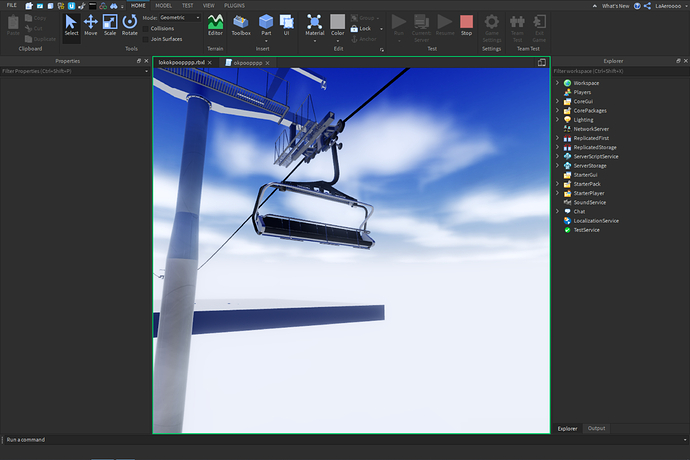Screen dimensions: 690x460
Task: Click the binoculars icon in quick access bar
Action: pos(114,6)
